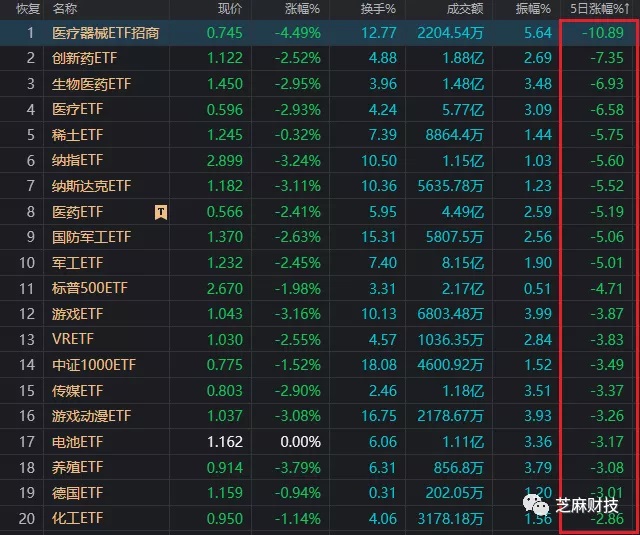Screen dimensions: 640x535
Task: Open 标普500ETF entry
Action: pyautogui.click(x=89, y=288)
